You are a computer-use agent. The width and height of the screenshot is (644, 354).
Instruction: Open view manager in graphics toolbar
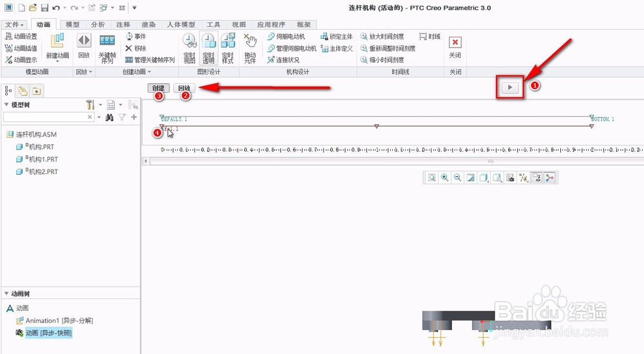510,177
